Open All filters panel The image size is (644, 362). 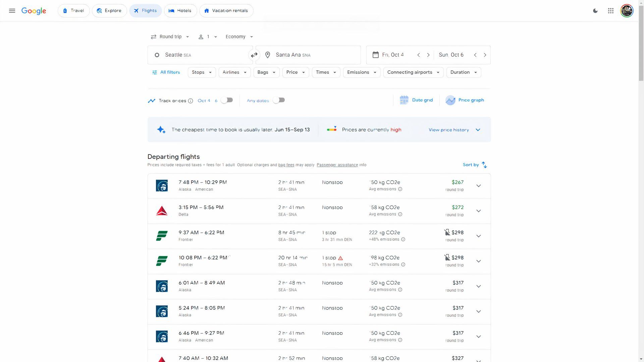pyautogui.click(x=166, y=72)
